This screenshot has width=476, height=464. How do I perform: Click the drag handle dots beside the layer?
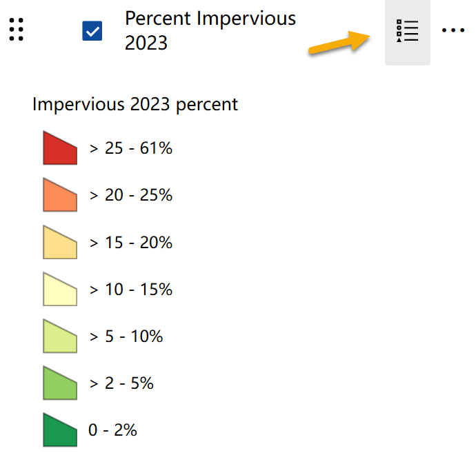point(18,30)
